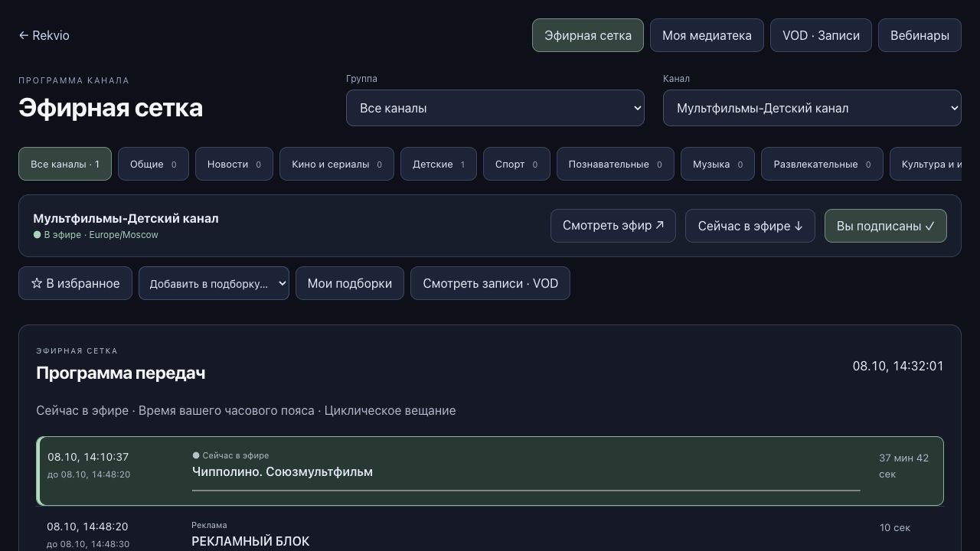The image size is (980, 551).
Task: Click Смотреть записи · VOD button
Action: coord(490,283)
